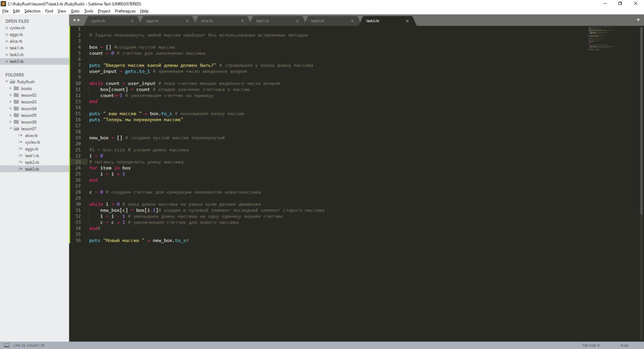Select task2.rb under Open Files
Image resolution: width=644 pixels, height=349 pixels.
click(17, 54)
